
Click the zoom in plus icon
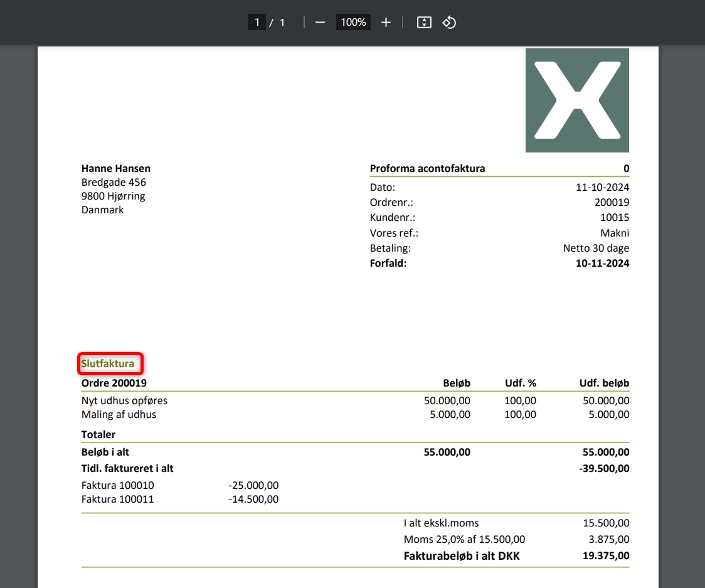[x=386, y=23]
